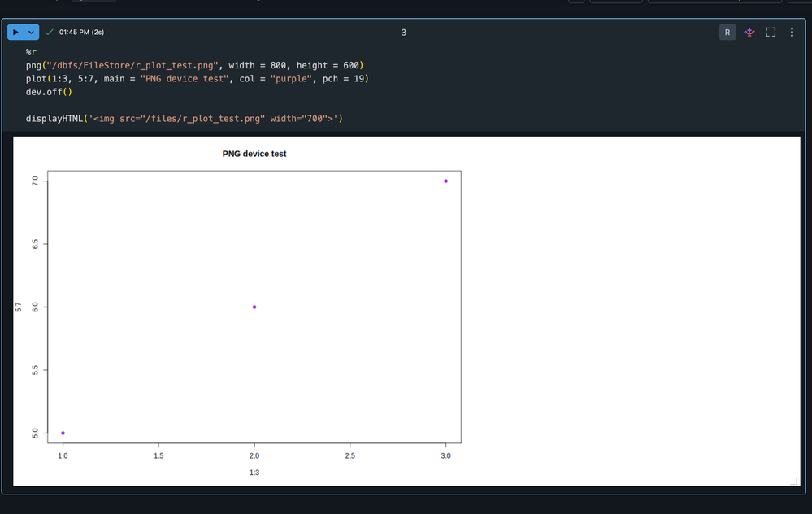Click the 5:7 y-axis label
812x514 pixels.
pyautogui.click(x=19, y=307)
